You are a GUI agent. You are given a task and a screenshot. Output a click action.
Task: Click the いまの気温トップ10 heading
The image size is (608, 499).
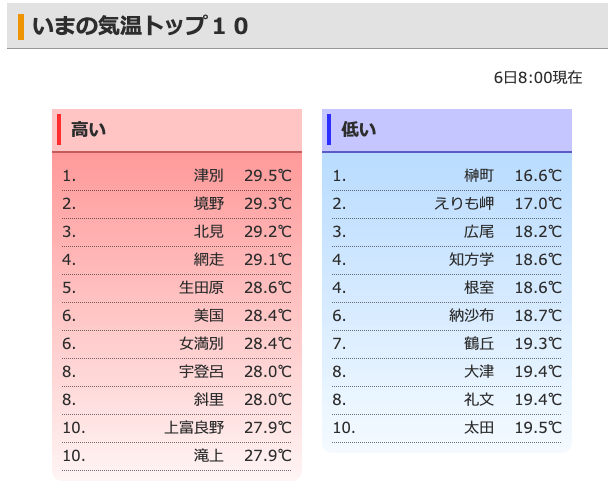(140, 26)
